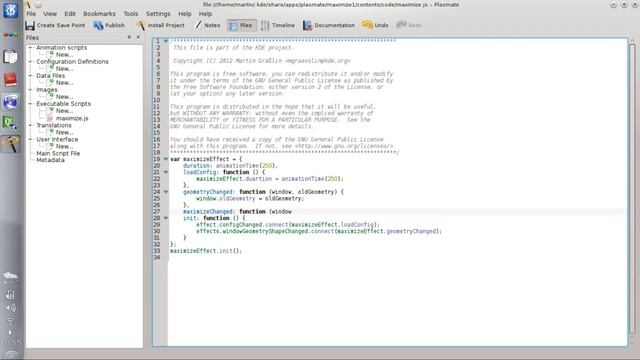Collapse the Executable Scripts tree node
640x360 pixels.
pos(31,104)
